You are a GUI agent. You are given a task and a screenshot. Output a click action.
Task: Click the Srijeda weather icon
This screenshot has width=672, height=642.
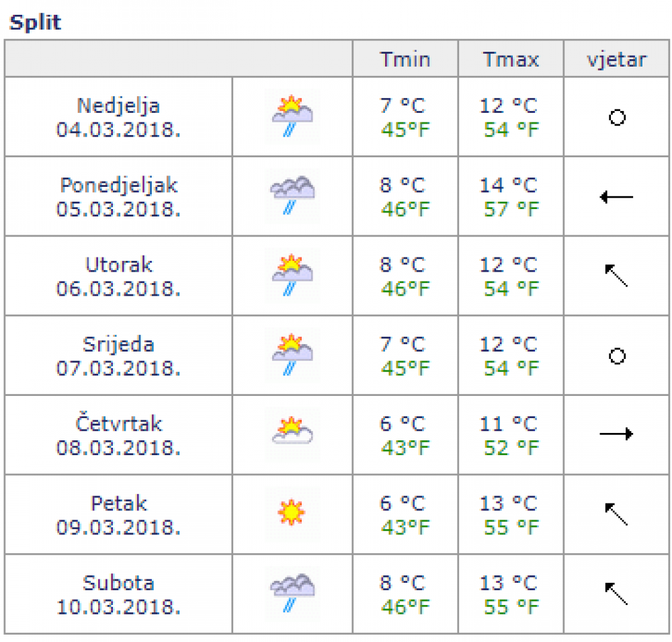(x=292, y=355)
